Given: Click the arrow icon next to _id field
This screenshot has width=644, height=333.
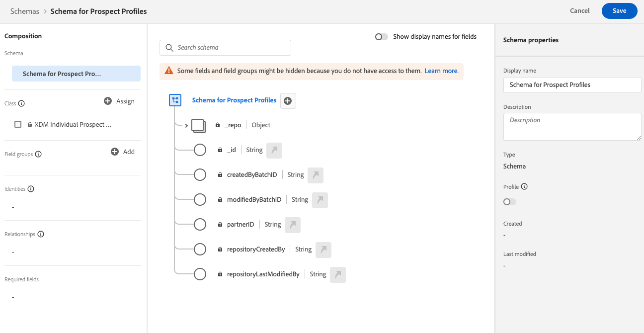Looking at the screenshot, I should tap(274, 150).
